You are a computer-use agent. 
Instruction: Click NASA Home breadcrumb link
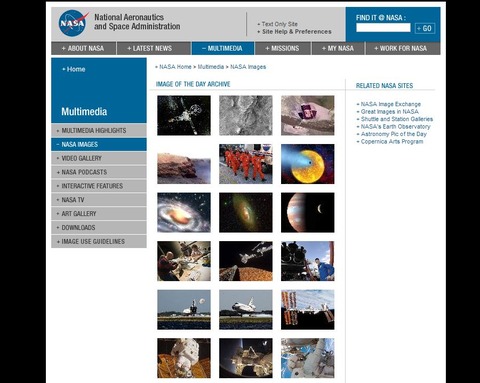tap(175, 67)
